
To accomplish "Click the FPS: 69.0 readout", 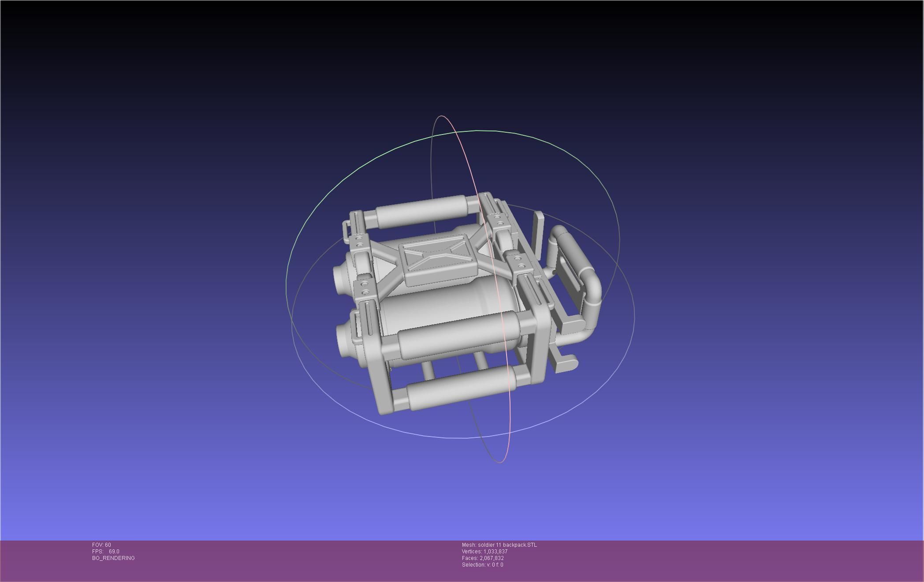I will [x=105, y=552].
